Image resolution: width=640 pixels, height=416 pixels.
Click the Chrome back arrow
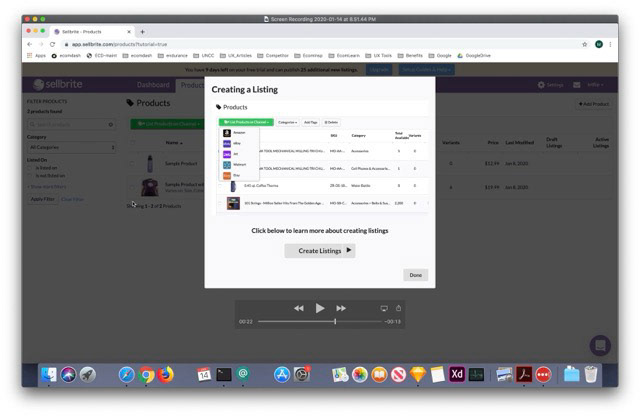29,44
